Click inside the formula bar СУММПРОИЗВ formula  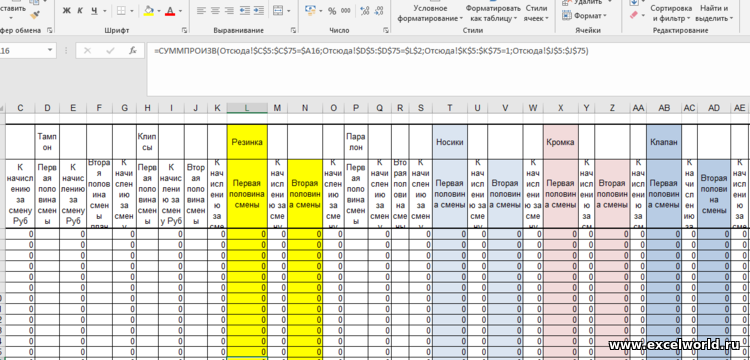pyautogui.click(x=371, y=50)
